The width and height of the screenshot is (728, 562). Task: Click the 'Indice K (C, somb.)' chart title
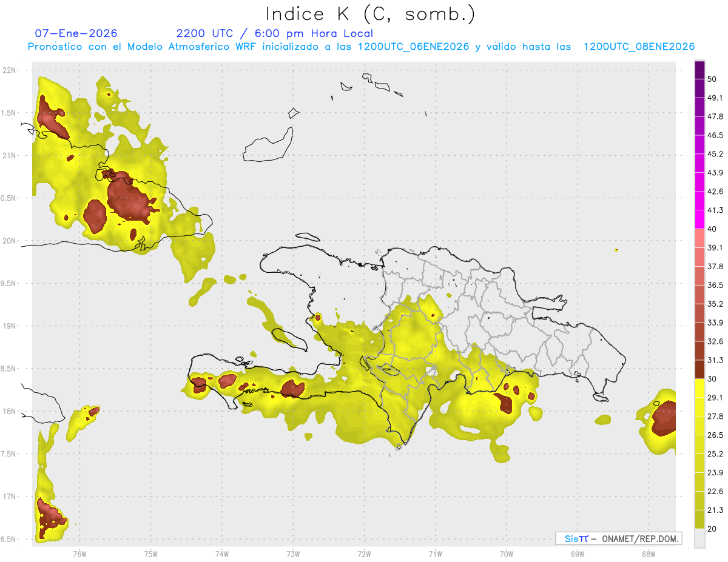370,15
